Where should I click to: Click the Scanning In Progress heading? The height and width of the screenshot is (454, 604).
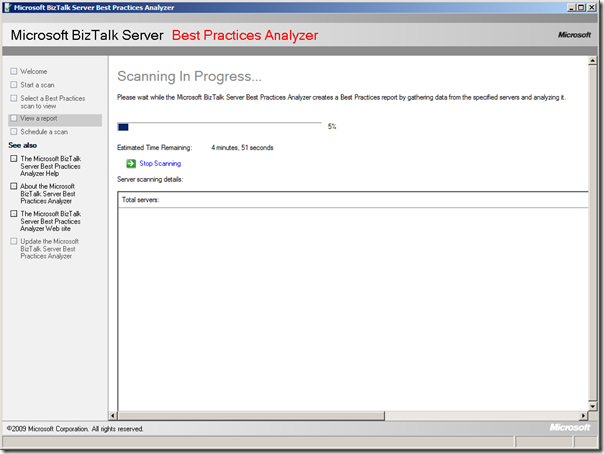tap(189, 77)
